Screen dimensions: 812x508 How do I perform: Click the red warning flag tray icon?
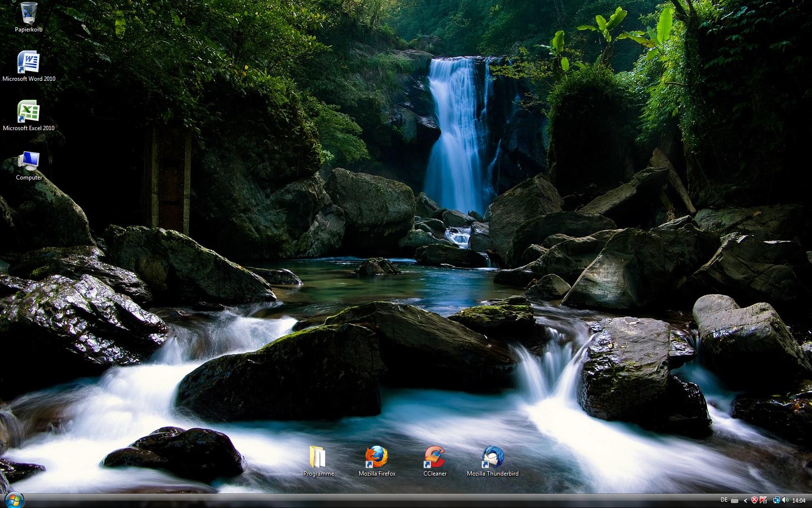click(763, 500)
